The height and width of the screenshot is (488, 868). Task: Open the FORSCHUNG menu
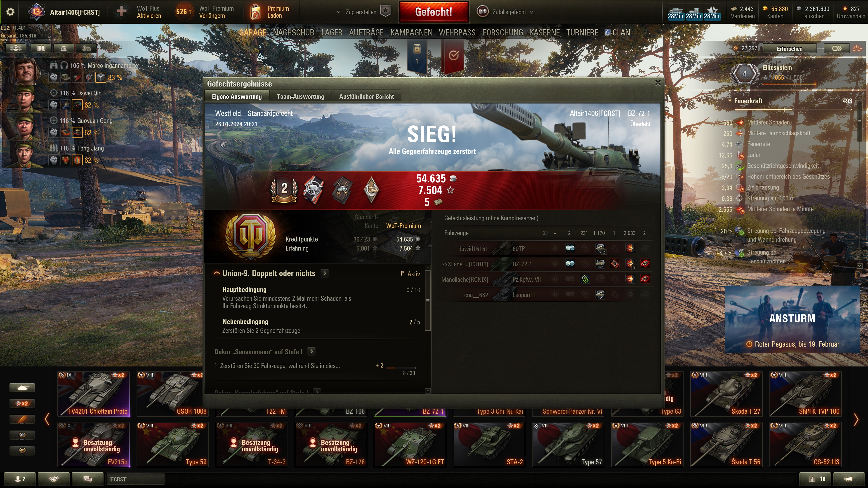pyautogui.click(x=503, y=33)
